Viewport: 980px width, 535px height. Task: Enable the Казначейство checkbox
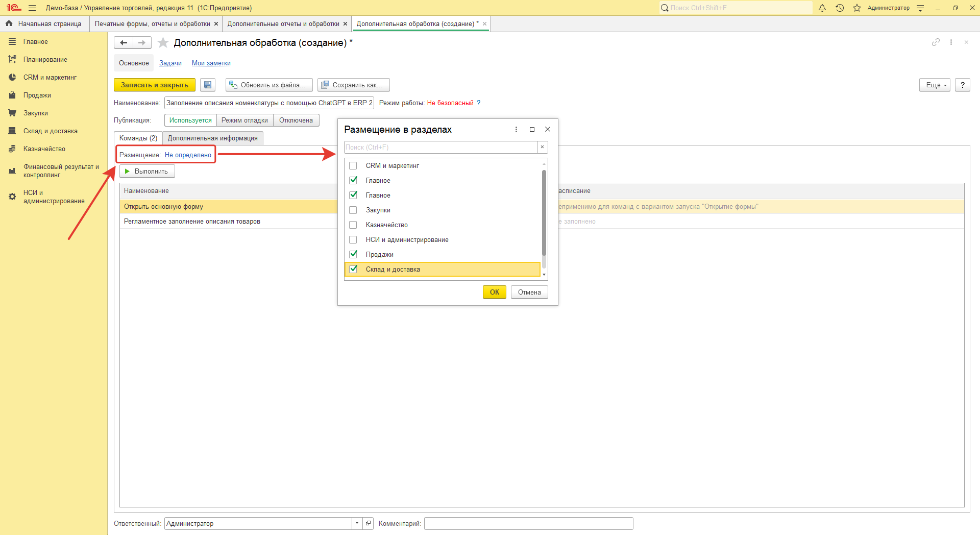353,225
